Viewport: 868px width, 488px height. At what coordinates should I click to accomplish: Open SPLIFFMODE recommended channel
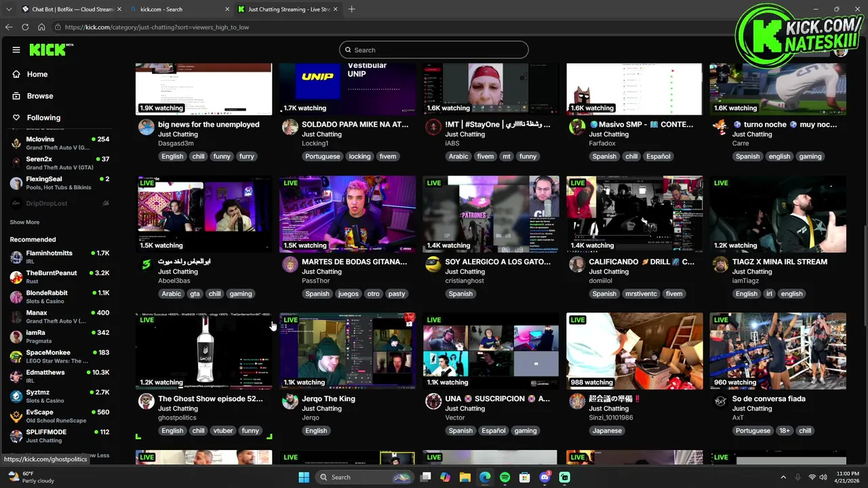[x=60, y=436]
